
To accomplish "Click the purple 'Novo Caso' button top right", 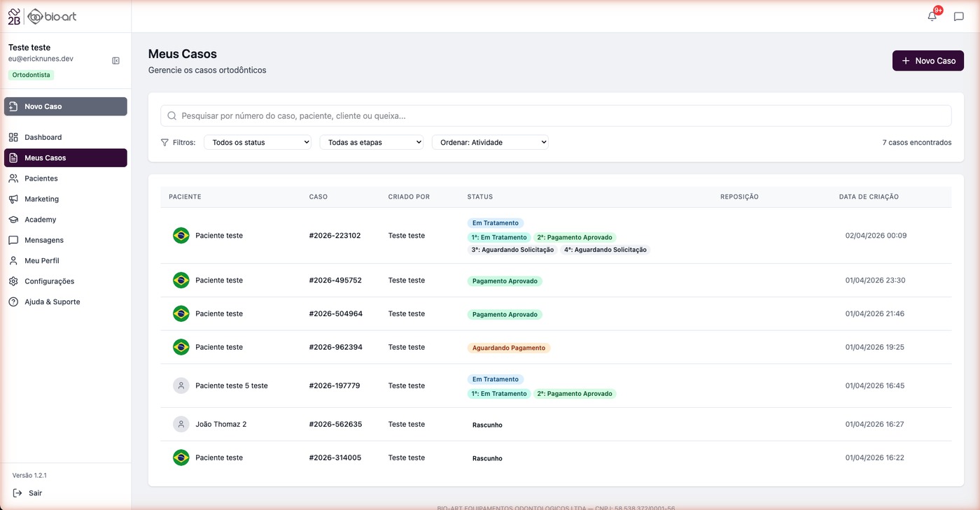I will (x=927, y=61).
